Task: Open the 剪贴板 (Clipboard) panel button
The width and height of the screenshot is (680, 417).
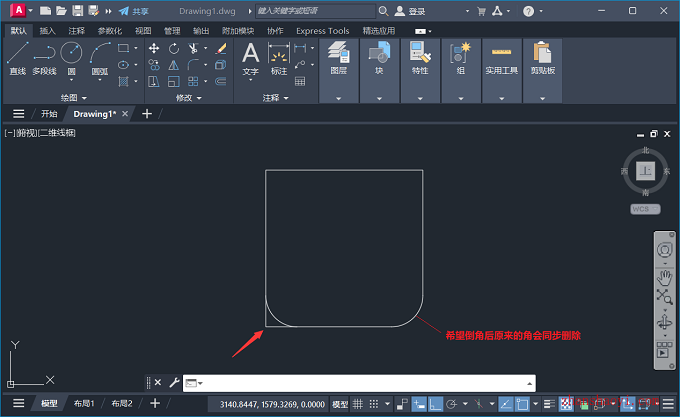Action: click(x=543, y=59)
